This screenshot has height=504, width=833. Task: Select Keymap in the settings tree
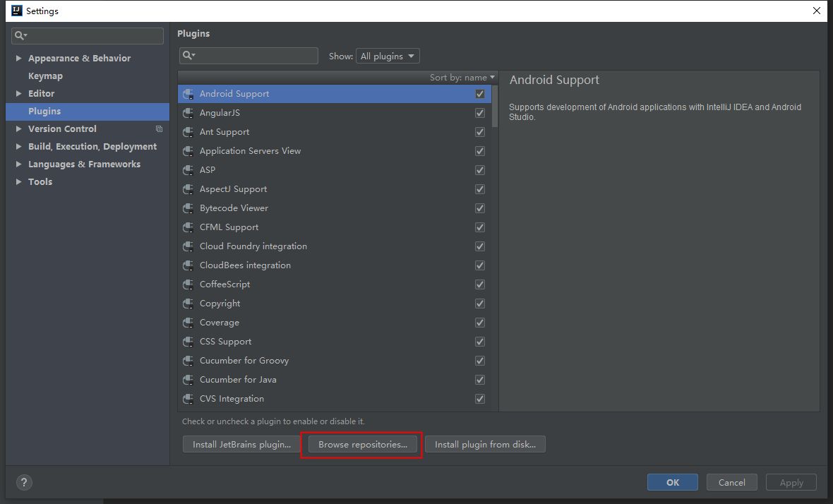click(45, 76)
